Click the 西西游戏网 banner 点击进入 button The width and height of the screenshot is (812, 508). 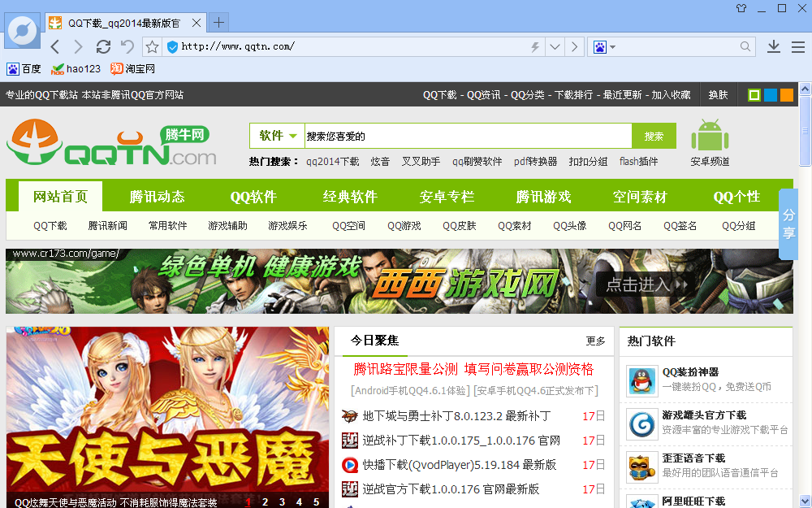(x=646, y=284)
